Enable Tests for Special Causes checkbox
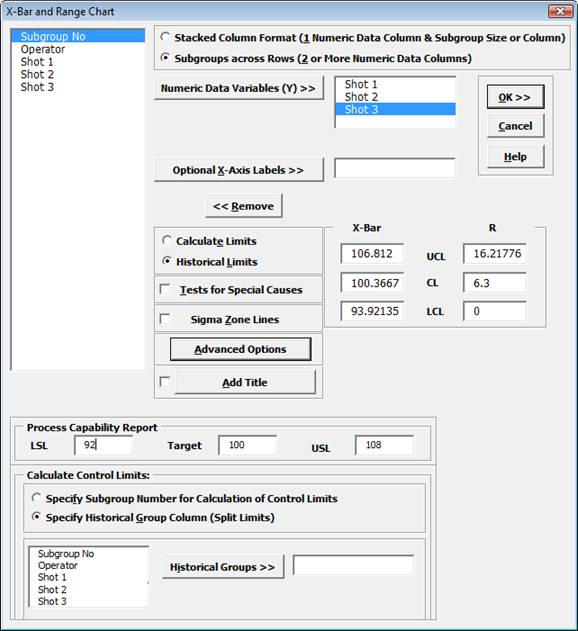The image size is (578, 631). (165, 289)
